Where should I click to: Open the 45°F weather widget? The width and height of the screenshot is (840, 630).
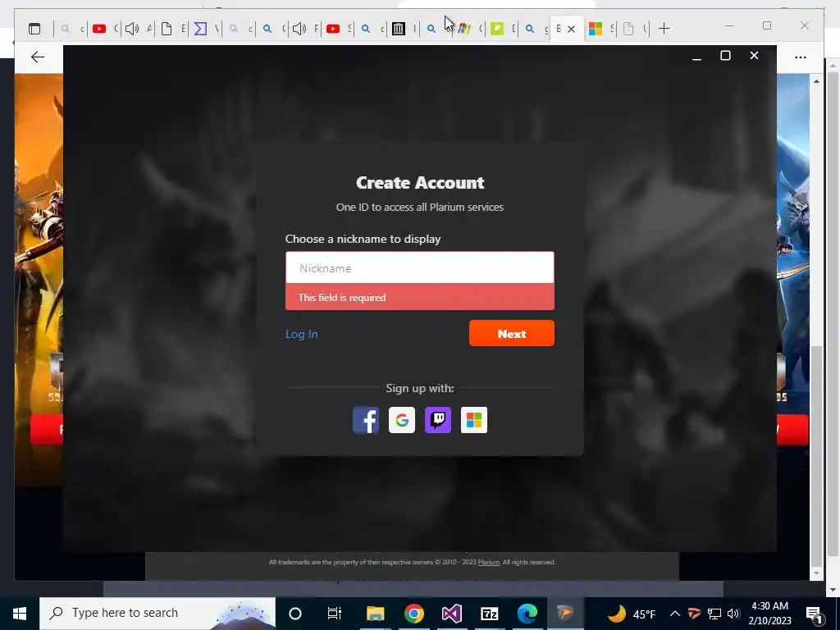coord(632,614)
